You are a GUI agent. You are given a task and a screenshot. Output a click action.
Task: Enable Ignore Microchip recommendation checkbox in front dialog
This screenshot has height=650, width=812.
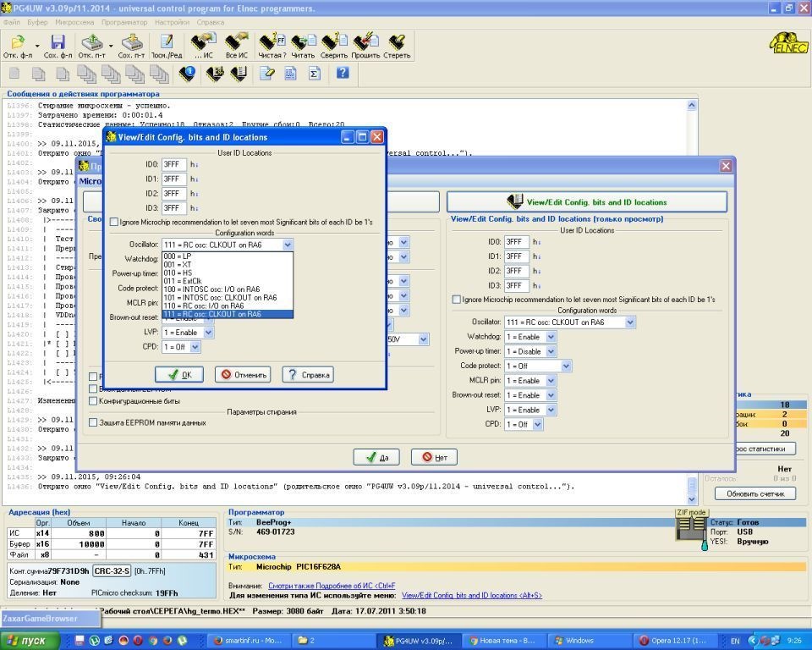pos(114,223)
